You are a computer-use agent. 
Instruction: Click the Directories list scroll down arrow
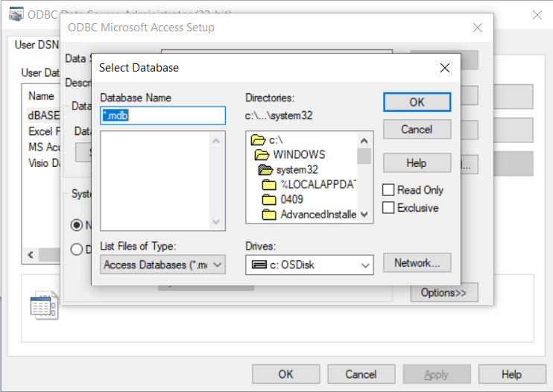coord(364,215)
